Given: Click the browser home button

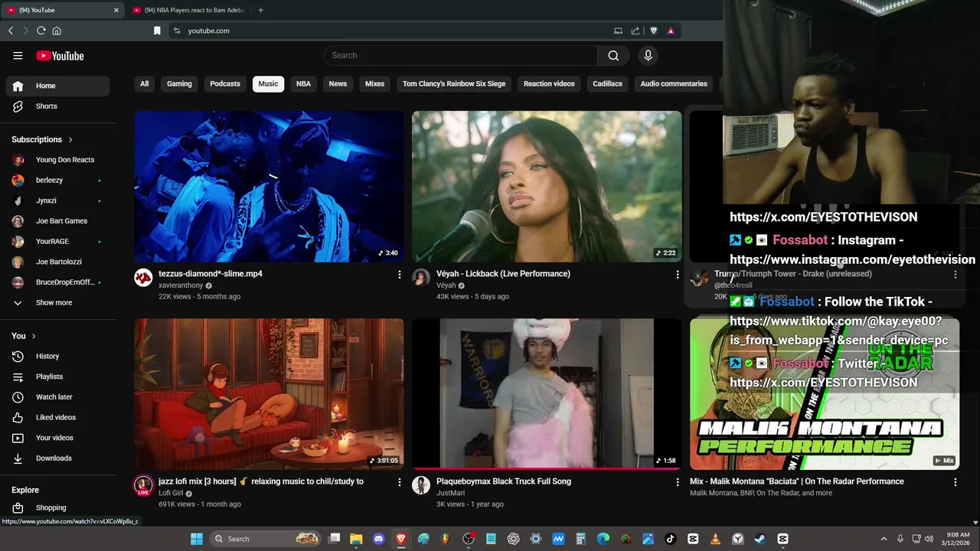Looking at the screenshot, I should (x=57, y=31).
